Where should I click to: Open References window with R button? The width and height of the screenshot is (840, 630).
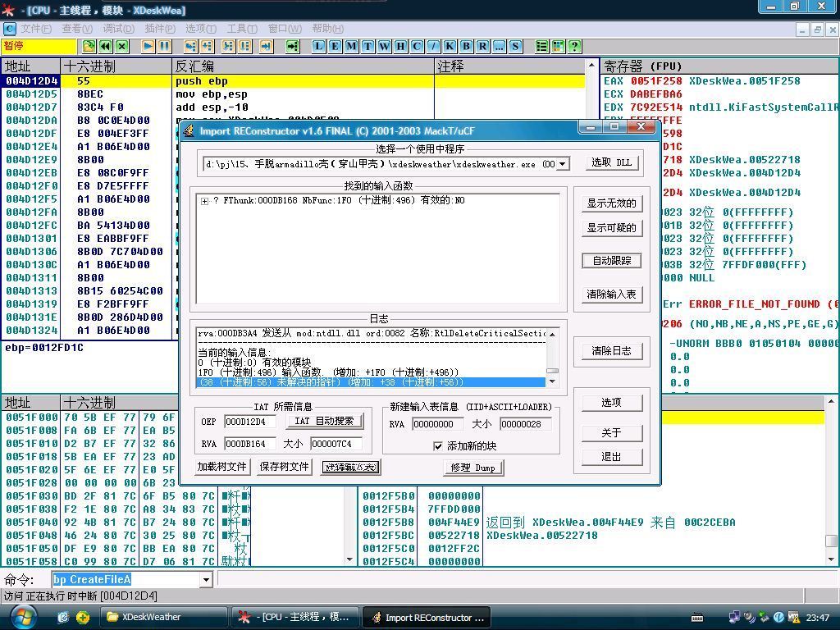482,46
